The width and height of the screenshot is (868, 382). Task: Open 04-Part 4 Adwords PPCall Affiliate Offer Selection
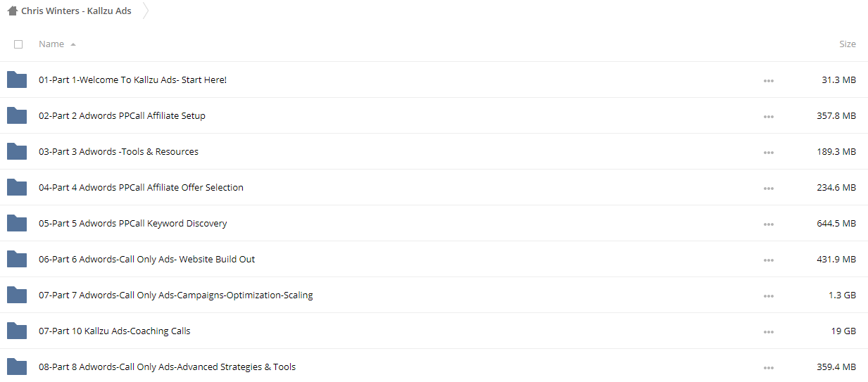[x=141, y=188]
